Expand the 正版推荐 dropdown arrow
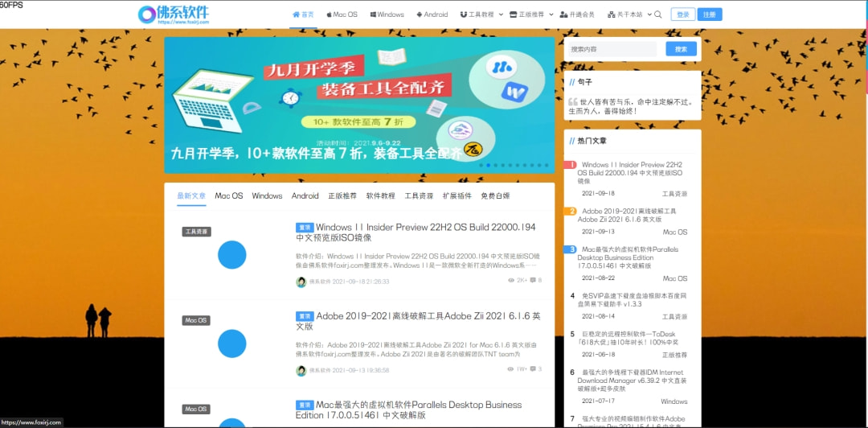868x428 pixels. click(551, 14)
